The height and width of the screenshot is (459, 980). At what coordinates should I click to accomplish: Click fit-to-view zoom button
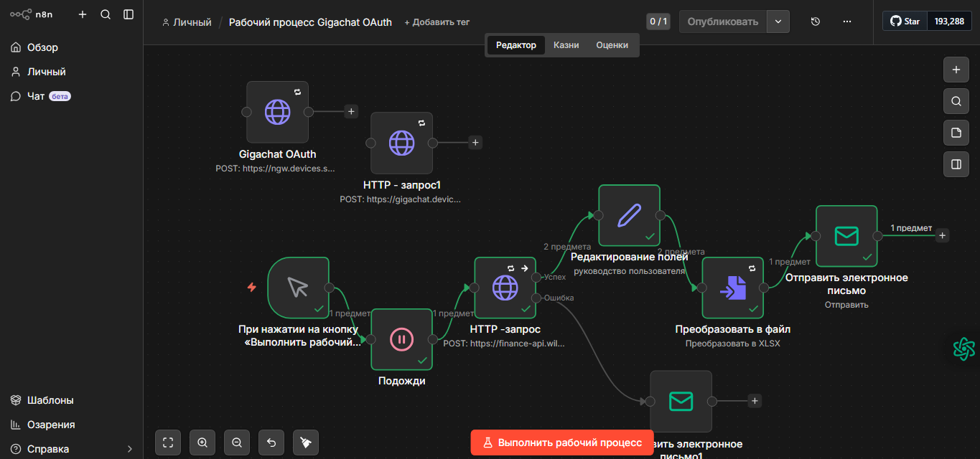pyautogui.click(x=168, y=443)
